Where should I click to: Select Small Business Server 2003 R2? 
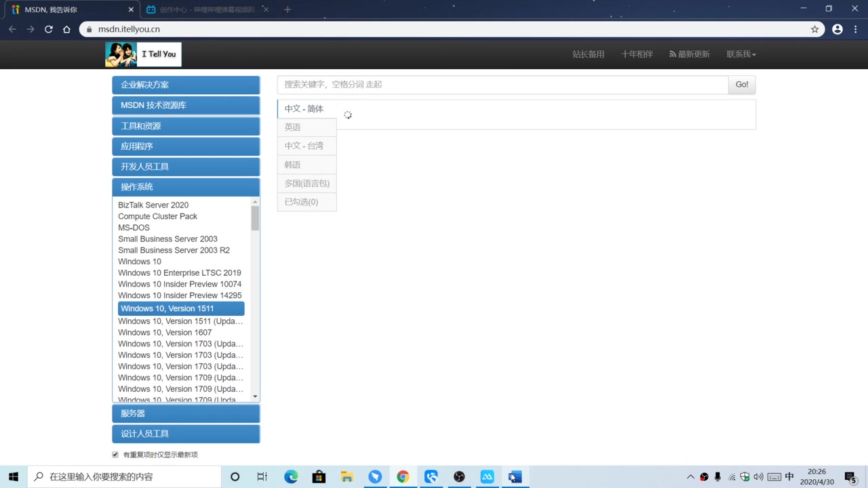point(174,250)
